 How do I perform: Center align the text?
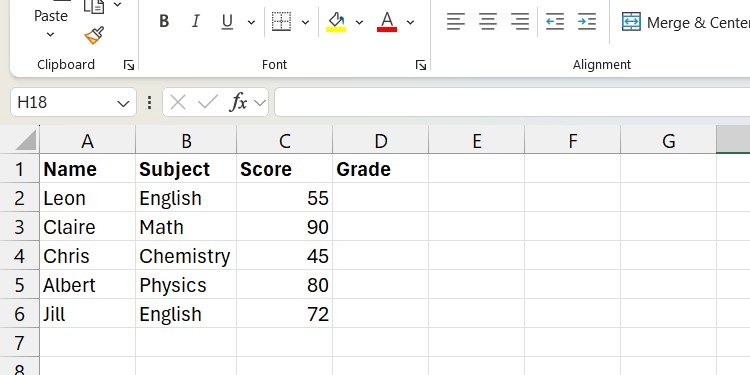click(x=488, y=22)
